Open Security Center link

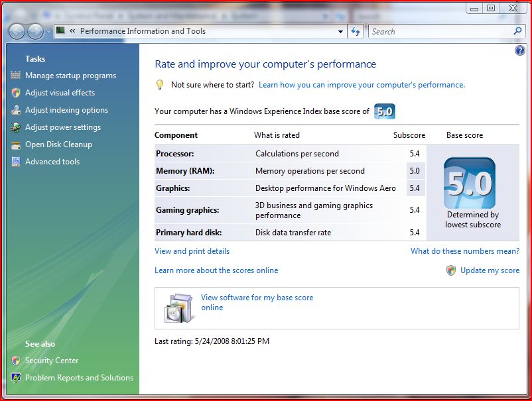52,361
